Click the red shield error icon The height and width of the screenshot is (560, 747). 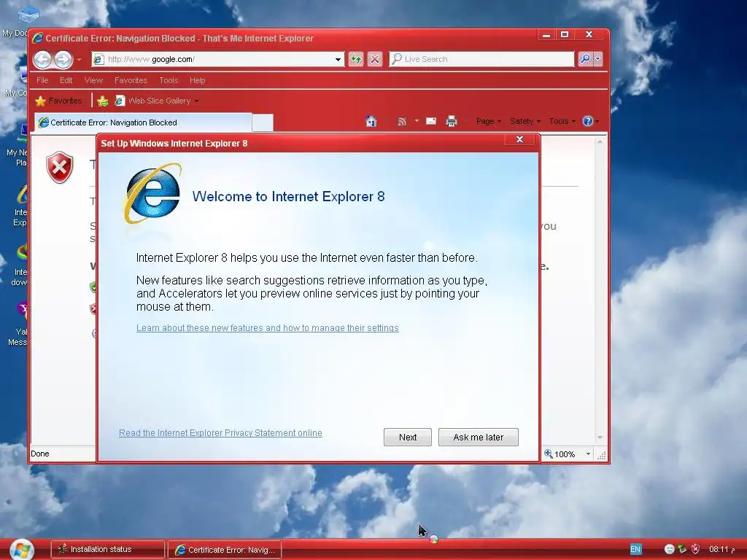click(x=60, y=168)
